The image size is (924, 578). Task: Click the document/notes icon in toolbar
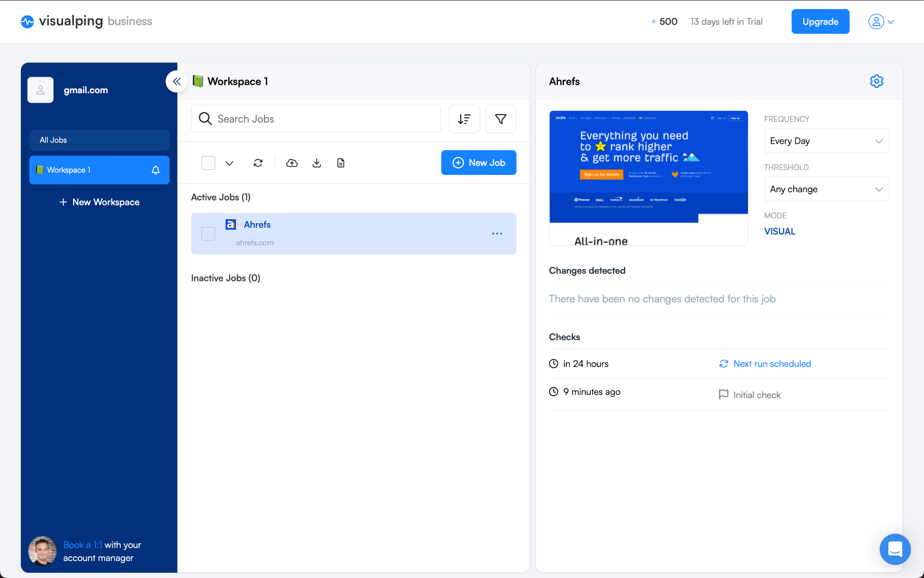click(341, 162)
